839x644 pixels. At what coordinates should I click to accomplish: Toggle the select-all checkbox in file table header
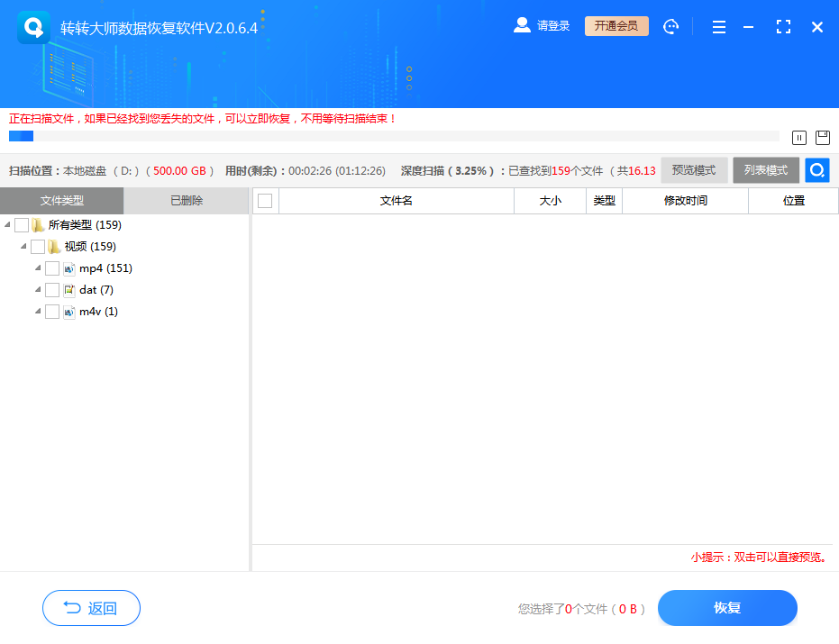pos(265,201)
